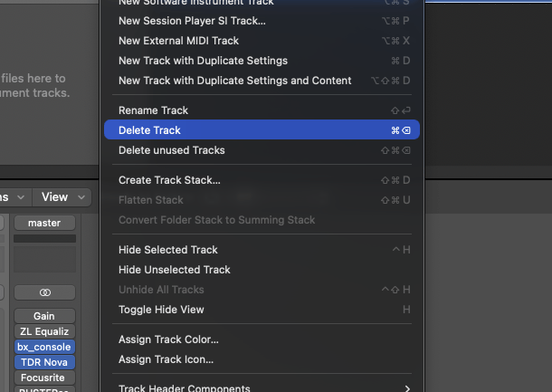Open the Track Header Components submenu arrow

coord(407,388)
